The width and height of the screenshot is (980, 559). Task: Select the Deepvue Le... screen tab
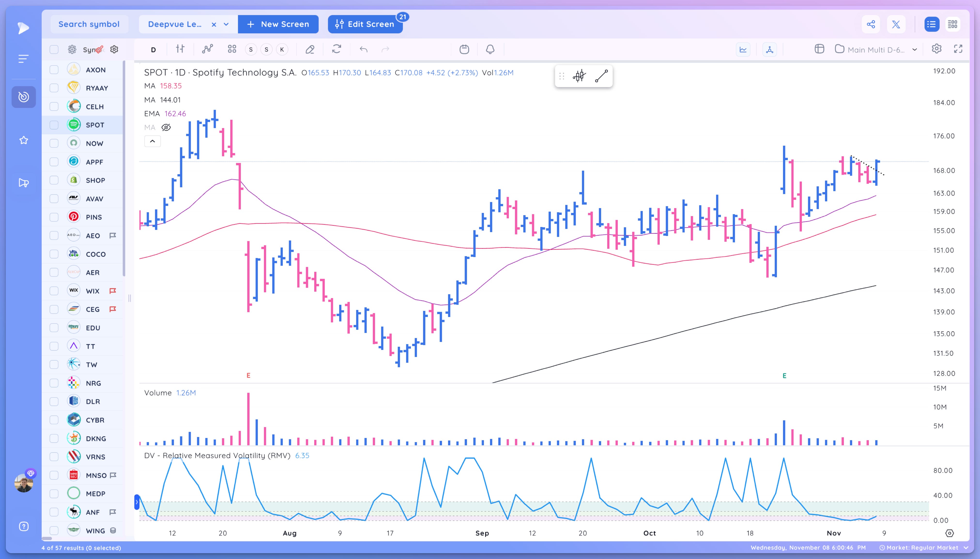(x=175, y=24)
